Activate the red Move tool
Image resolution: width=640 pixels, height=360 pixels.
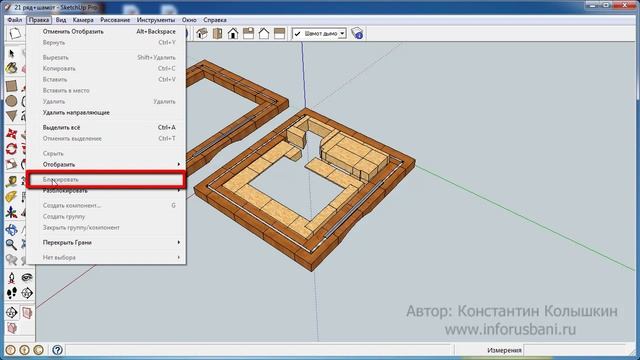coord(11,134)
